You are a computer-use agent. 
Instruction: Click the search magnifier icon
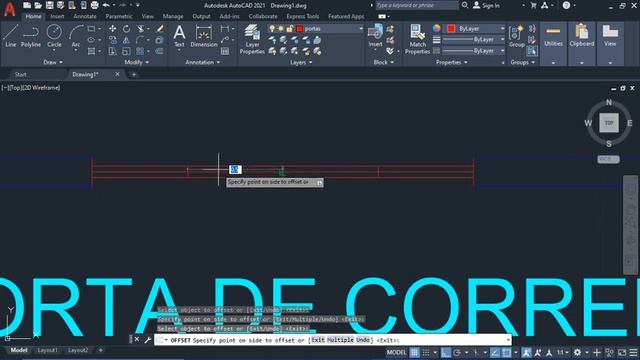click(465, 5)
